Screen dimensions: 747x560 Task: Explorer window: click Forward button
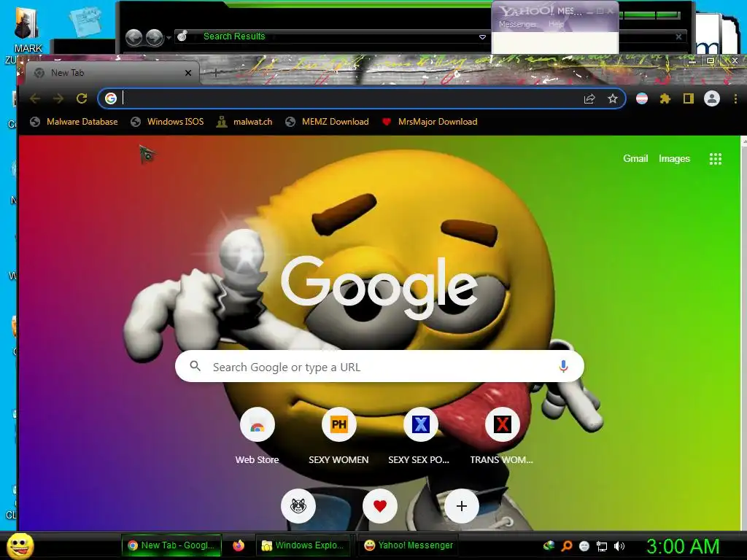[x=155, y=38]
